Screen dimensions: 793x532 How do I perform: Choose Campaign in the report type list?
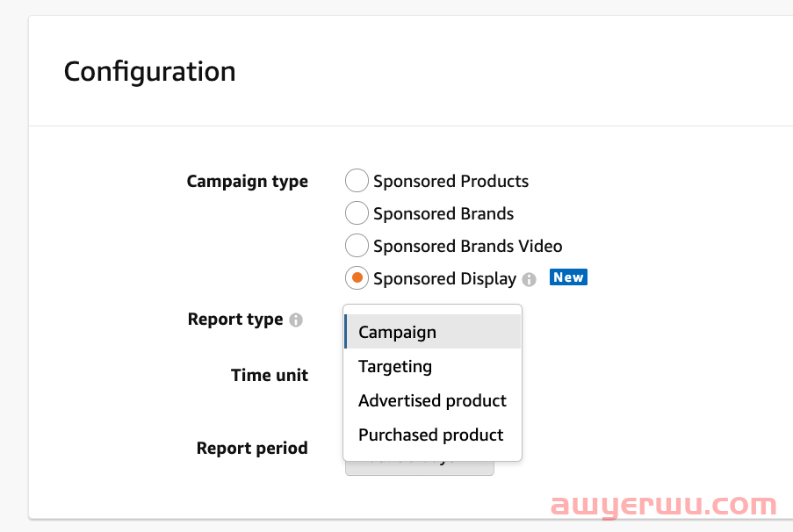[432, 332]
